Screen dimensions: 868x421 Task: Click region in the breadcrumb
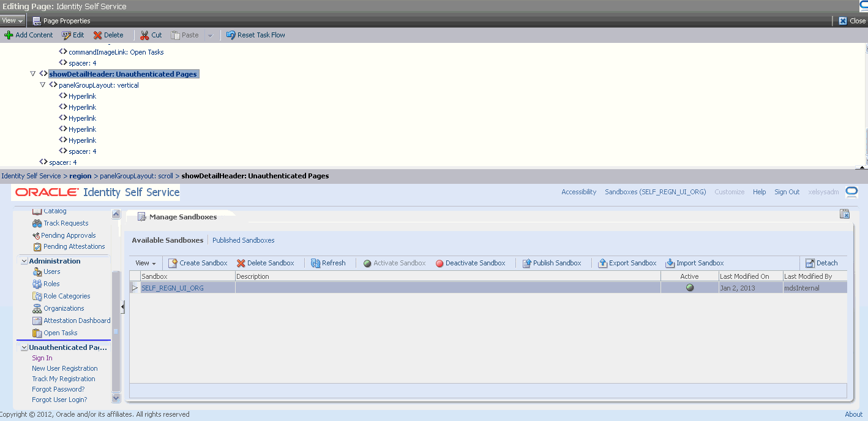(80, 176)
